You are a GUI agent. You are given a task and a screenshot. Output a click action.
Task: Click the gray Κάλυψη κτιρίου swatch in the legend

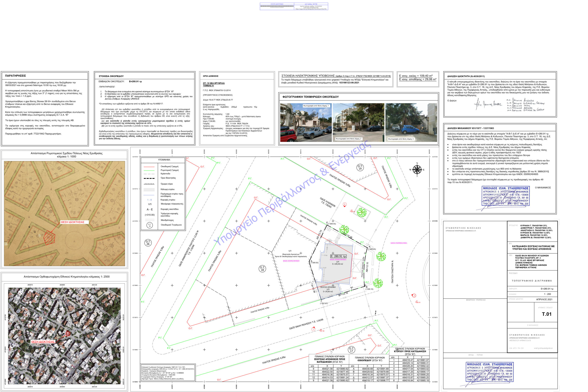pos(149,189)
